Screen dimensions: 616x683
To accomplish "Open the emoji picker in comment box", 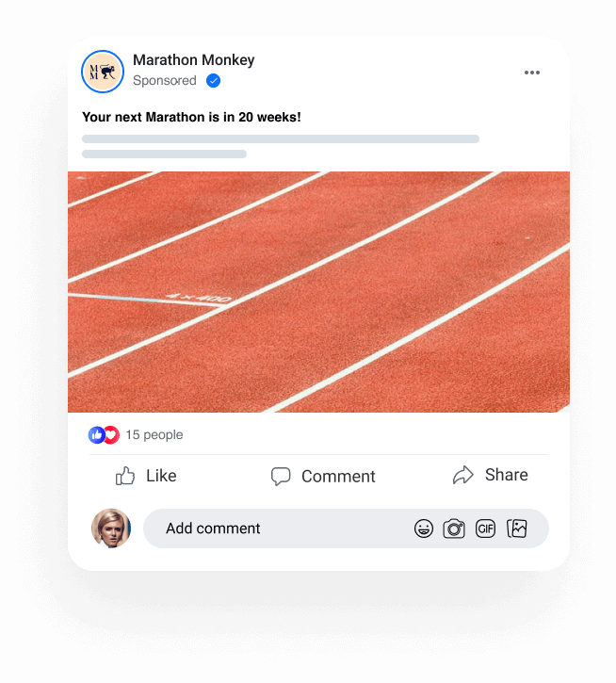I will (x=424, y=529).
